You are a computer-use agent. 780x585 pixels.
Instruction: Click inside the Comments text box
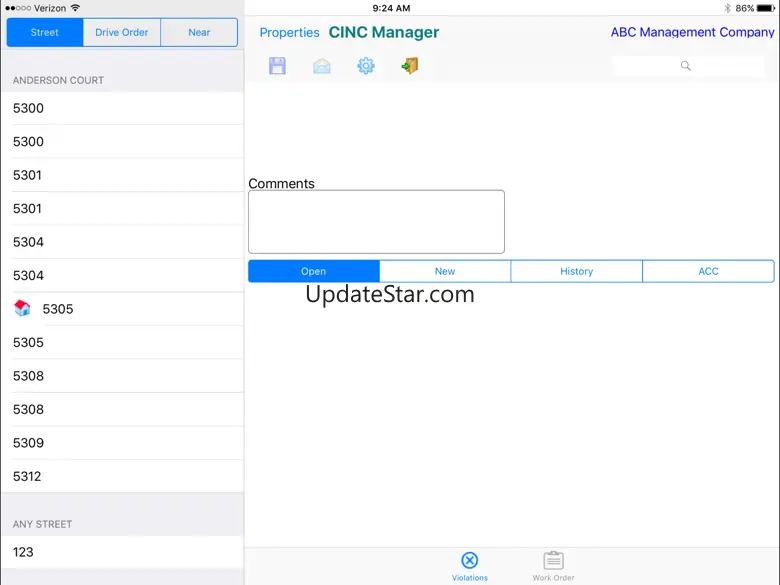[x=377, y=222]
